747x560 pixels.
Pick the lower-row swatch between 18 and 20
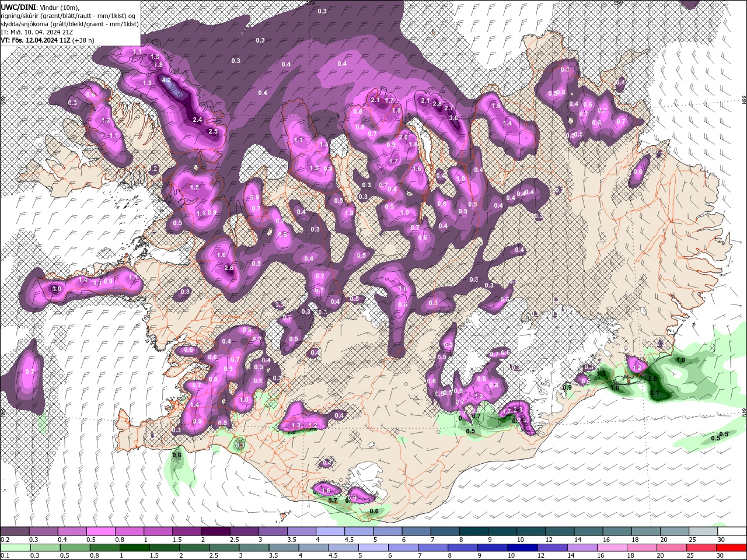click(641, 548)
